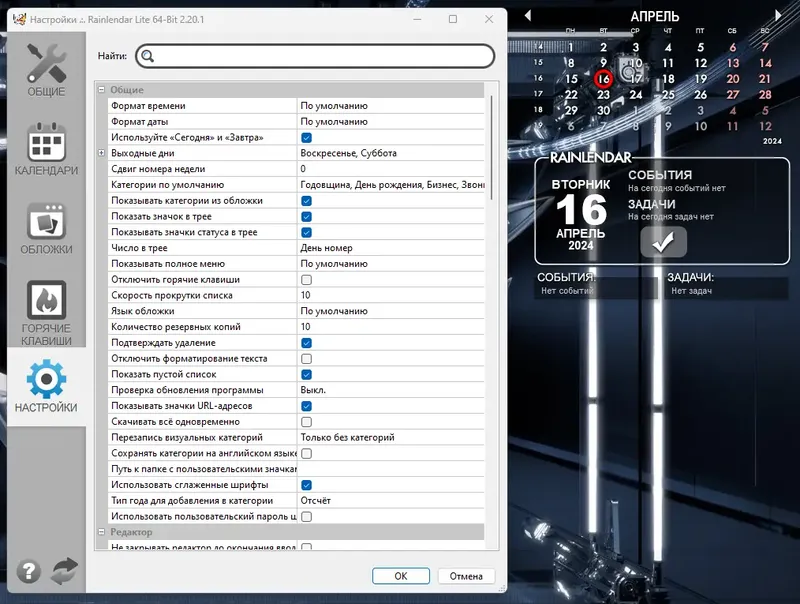Image resolution: width=800 pixels, height=604 pixels.
Task: Enable Отключить горячие клавиши checkbox
Action: coord(307,280)
